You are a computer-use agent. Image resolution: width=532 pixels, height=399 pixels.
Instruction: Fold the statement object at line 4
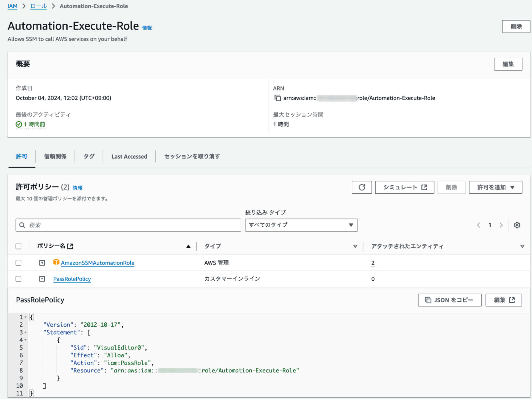coord(26,340)
